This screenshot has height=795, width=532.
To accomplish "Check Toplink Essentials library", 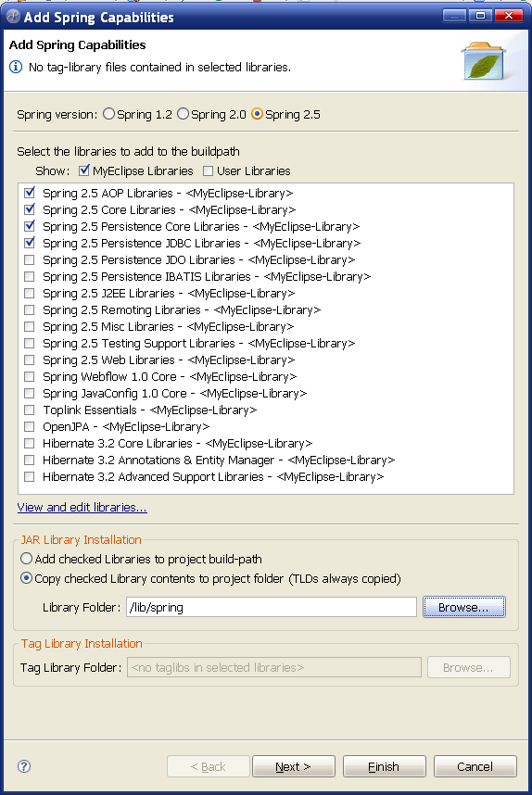I will (x=30, y=410).
